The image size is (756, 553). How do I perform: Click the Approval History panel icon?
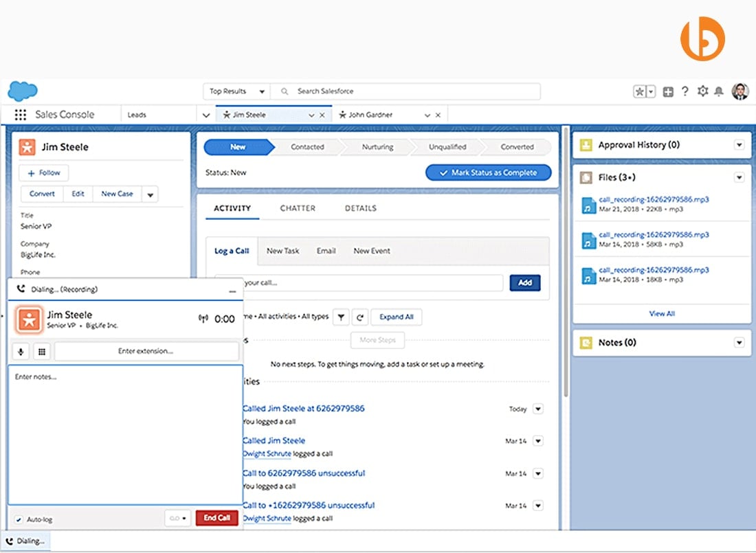pyautogui.click(x=586, y=145)
